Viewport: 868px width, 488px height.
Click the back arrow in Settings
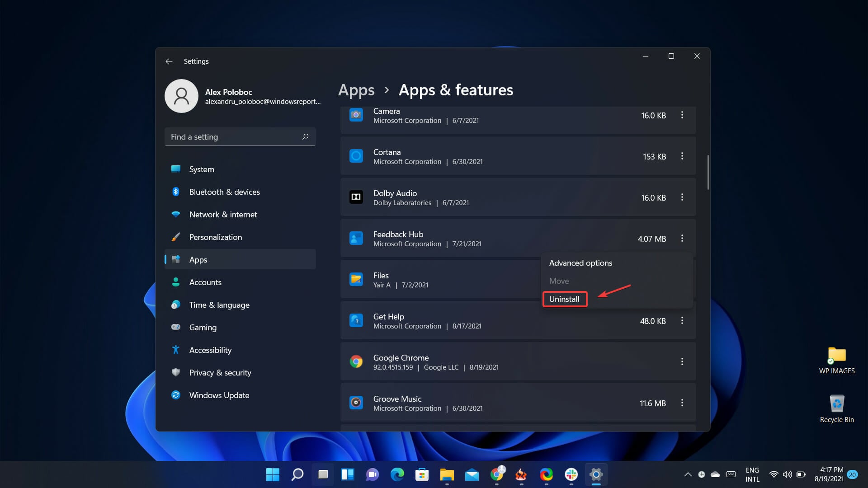(x=169, y=61)
